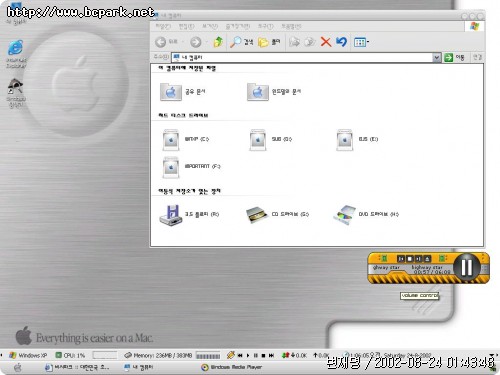Open the Help menu in Explorer

pos(291,26)
